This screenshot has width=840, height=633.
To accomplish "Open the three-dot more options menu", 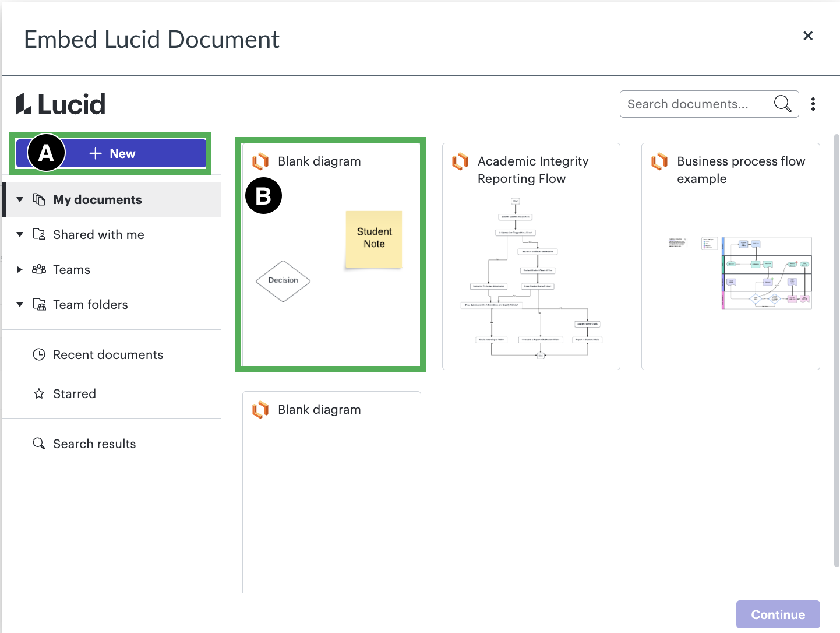I will click(x=813, y=104).
